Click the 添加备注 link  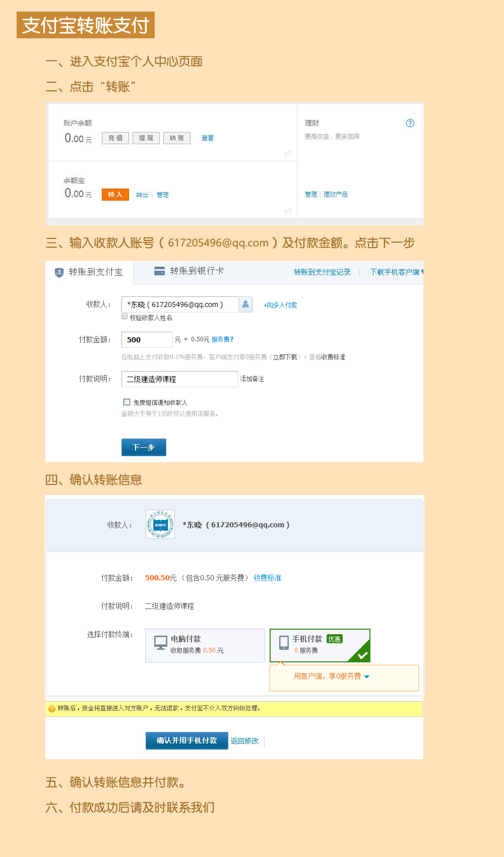[252, 379]
